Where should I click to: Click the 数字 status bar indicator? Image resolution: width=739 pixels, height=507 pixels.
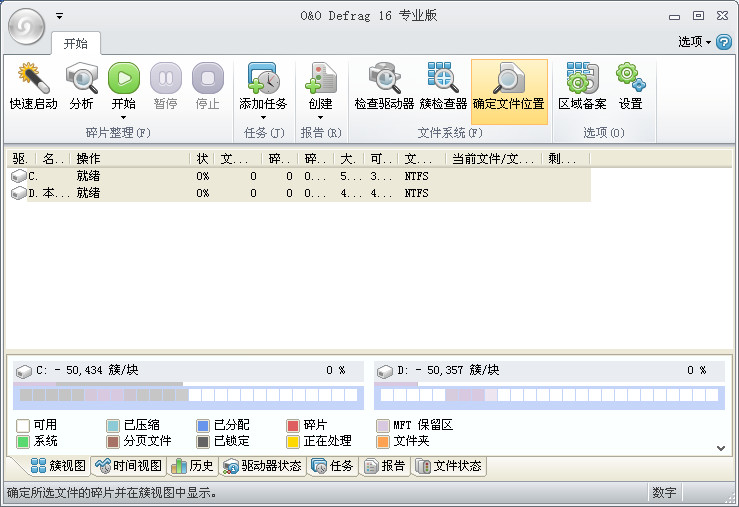point(665,493)
